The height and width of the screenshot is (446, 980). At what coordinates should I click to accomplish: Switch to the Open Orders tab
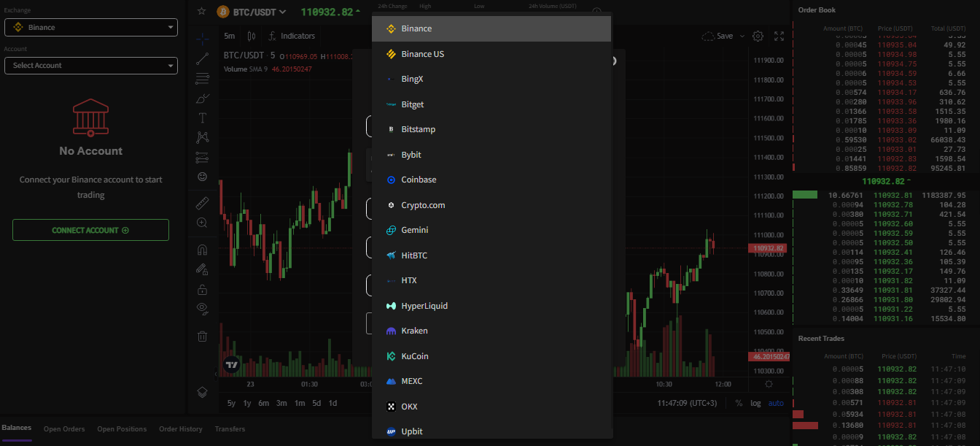pyautogui.click(x=64, y=429)
